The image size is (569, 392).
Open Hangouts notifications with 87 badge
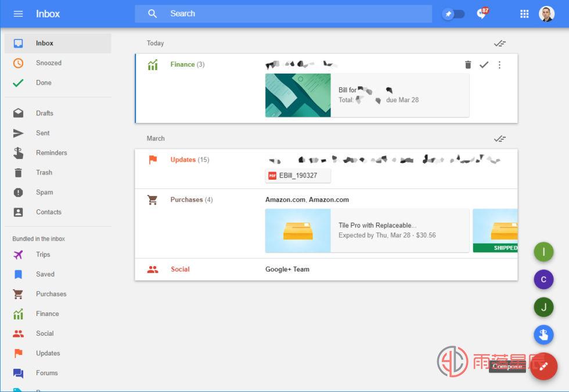click(x=482, y=13)
